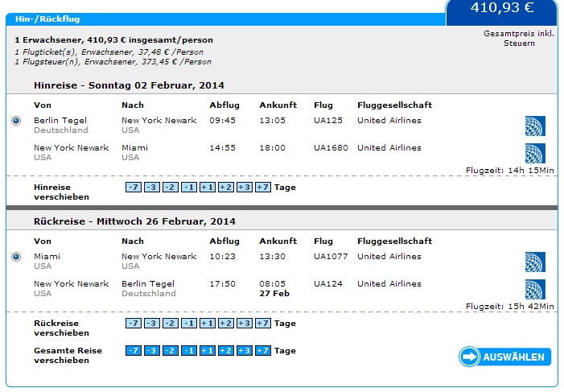Click departure time 10:23

(222, 257)
